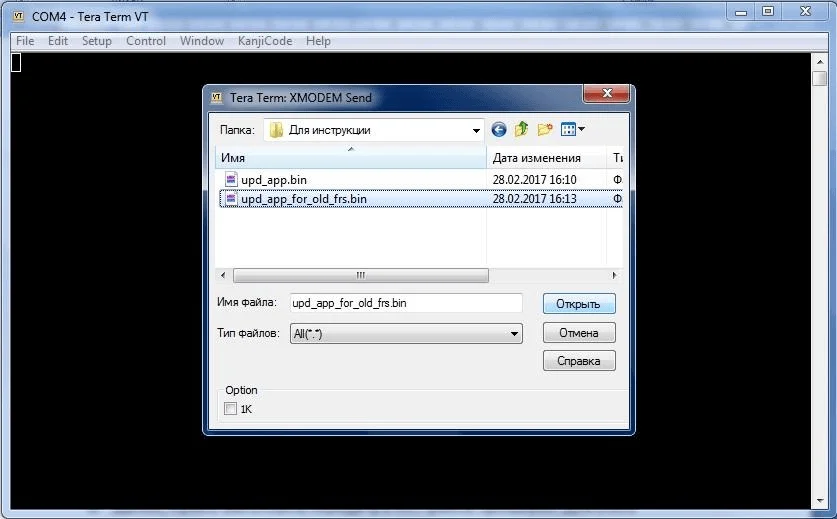837x519 pixels.
Task: Click the date 28.02.2017 16:13
Action: click(x=534, y=199)
